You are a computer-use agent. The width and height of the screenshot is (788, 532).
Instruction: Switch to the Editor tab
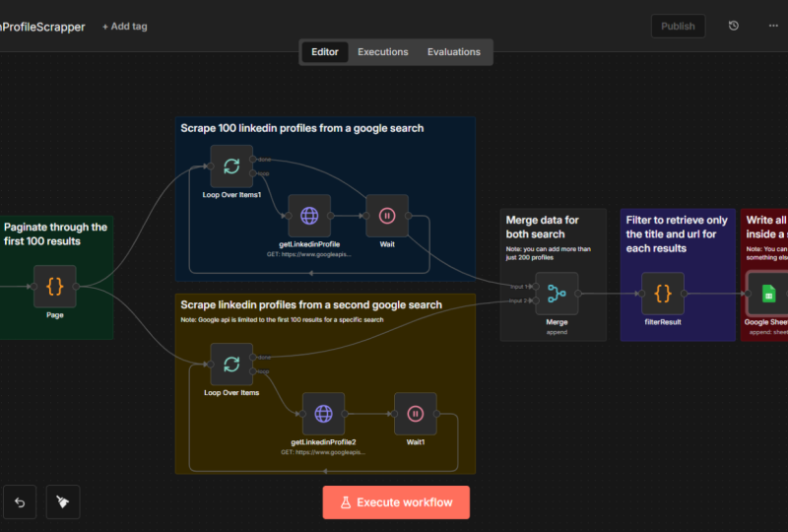point(325,52)
